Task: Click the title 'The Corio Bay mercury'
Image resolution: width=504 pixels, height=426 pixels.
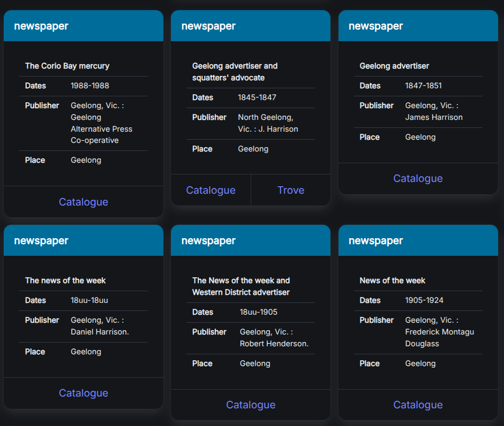Action: pos(67,66)
